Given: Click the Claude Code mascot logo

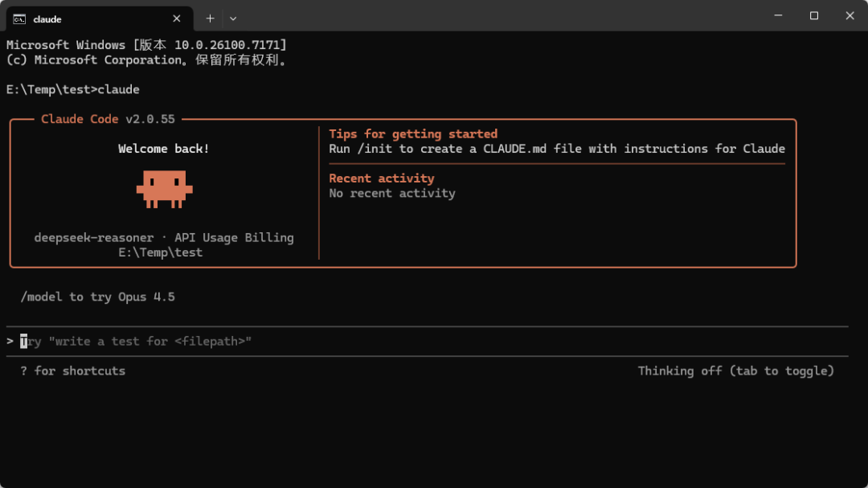Looking at the screenshot, I should (163, 190).
